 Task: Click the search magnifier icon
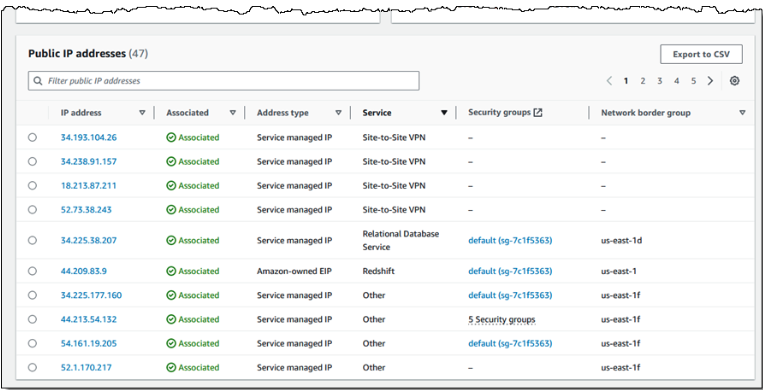click(38, 81)
